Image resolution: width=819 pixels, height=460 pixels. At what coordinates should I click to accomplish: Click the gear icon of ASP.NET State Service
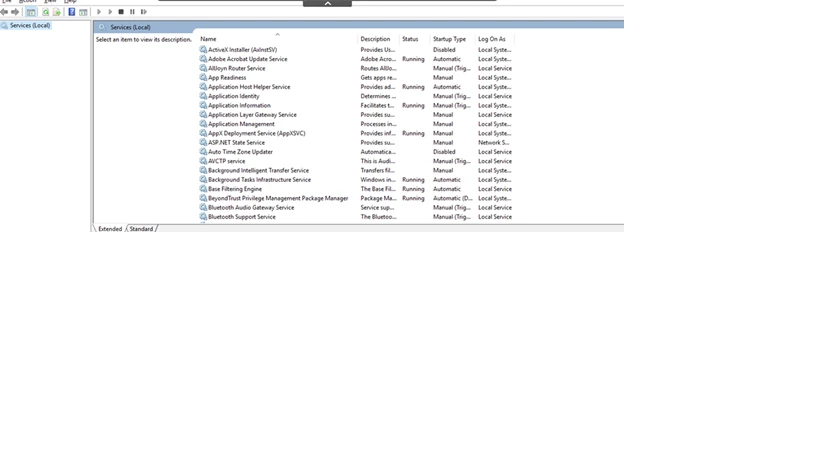click(x=203, y=143)
